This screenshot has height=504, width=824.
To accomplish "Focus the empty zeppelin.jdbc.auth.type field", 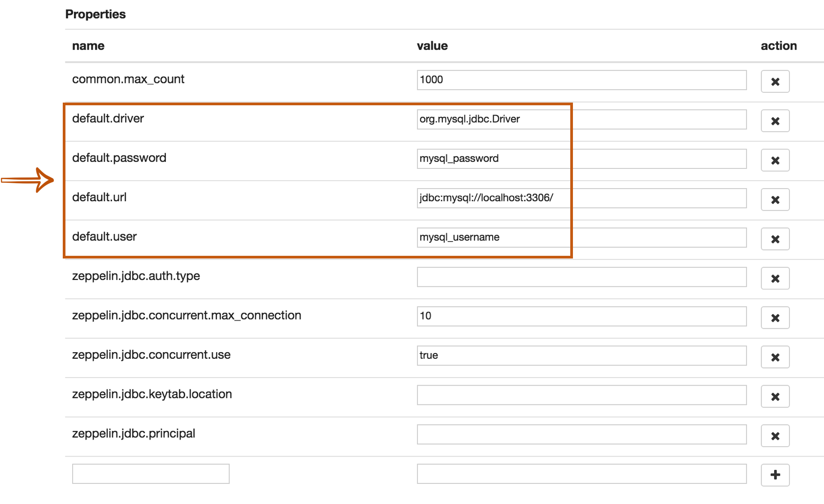I will click(x=581, y=277).
